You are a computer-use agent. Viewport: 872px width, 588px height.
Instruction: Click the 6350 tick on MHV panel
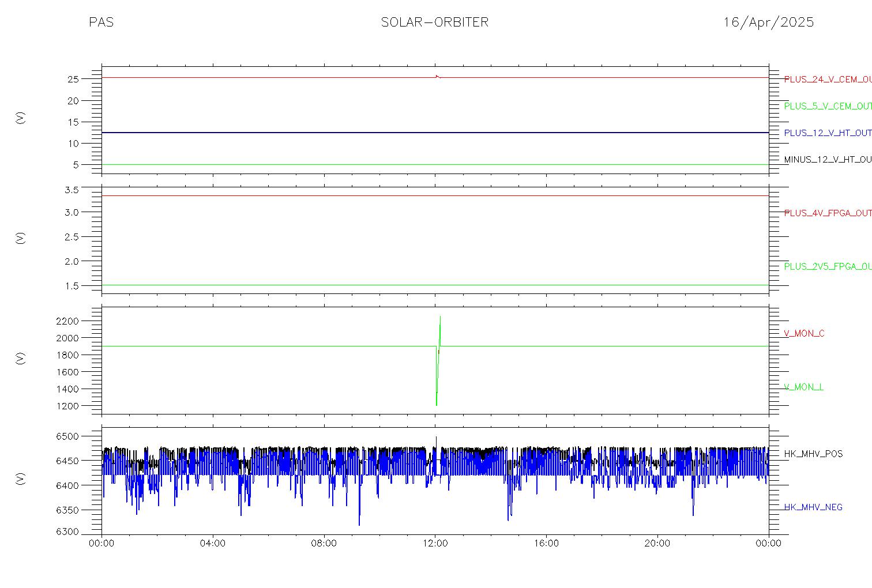(x=69, y=510)
